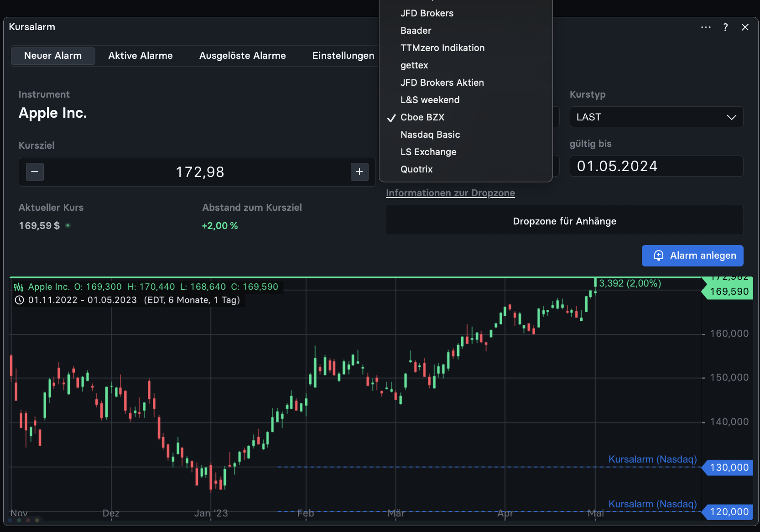The width and height of the screenshot is (760, 532).
Task: Switch to the Neuer Alarm tab
Action: [53, 56]
